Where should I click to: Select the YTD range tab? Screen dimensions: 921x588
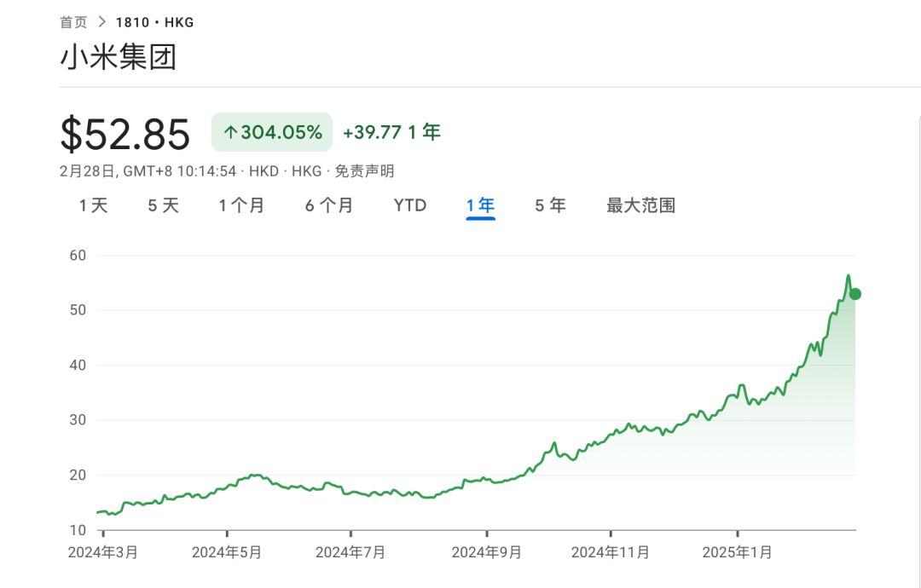410,205
